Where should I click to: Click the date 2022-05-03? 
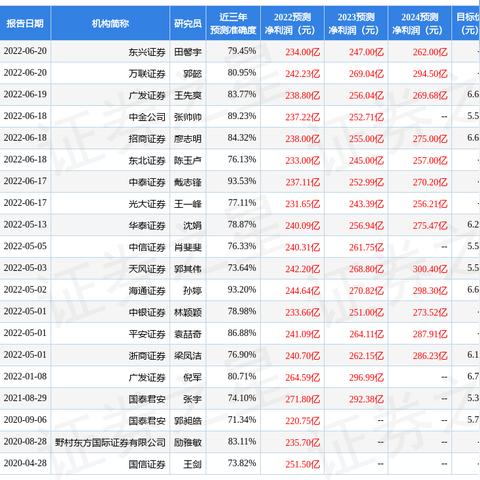pos(25,268)
